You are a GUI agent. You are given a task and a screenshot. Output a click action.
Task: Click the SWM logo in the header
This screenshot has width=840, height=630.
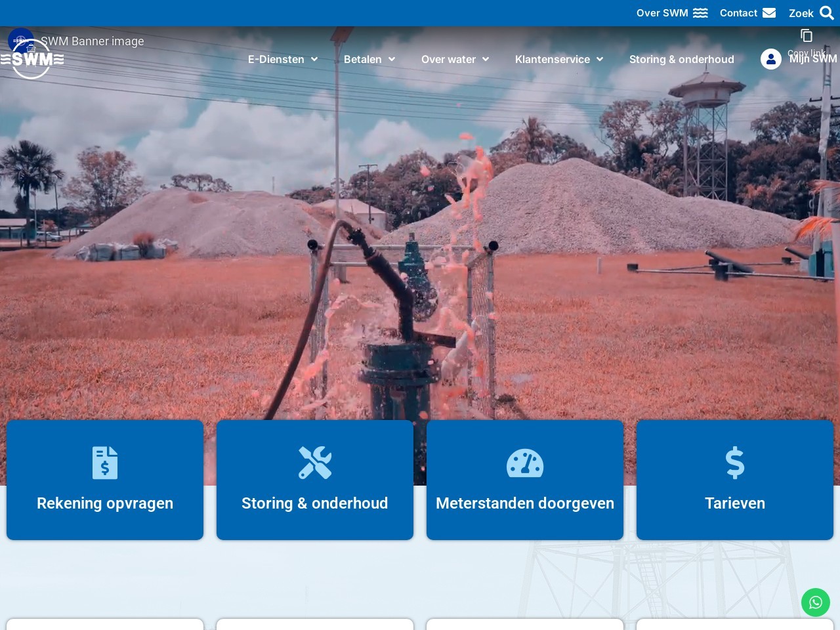(x=31, y=59)
